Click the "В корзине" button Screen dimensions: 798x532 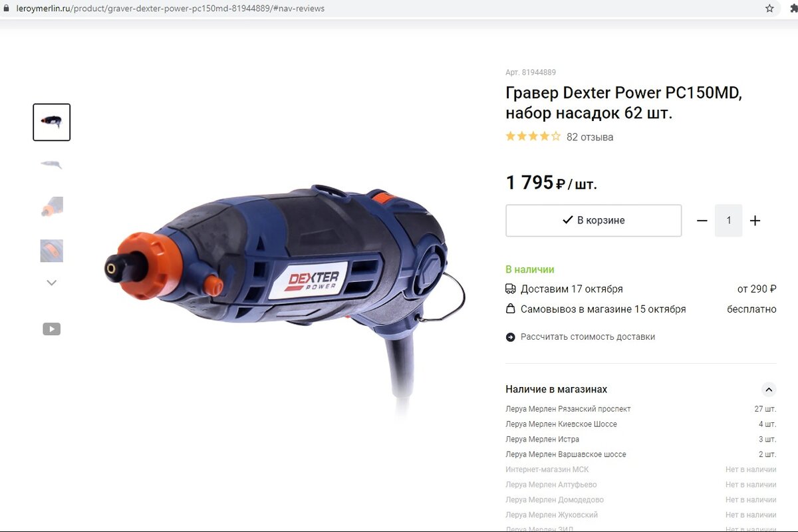593,221
